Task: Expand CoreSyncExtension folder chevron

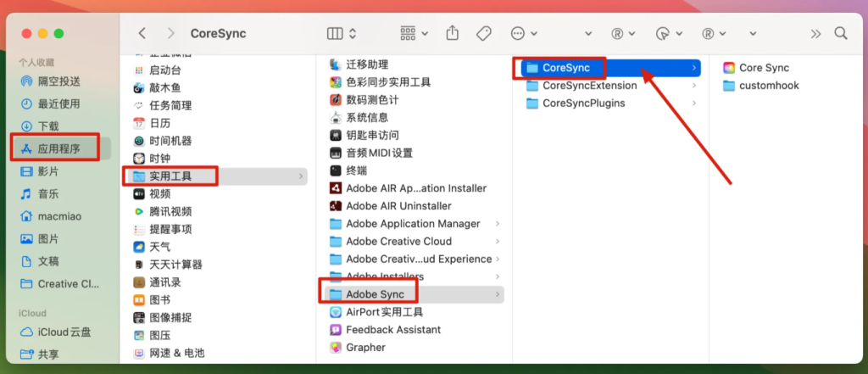Action: (694, 86)
